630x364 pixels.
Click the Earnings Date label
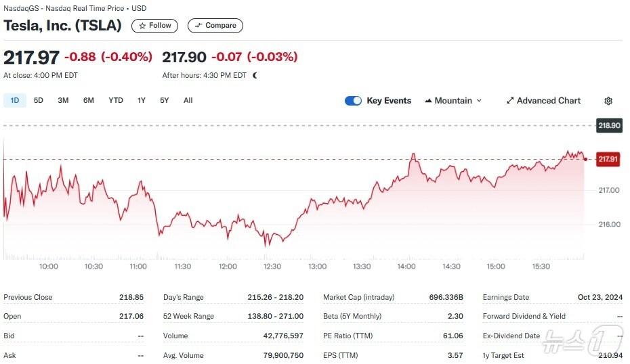(x=505, y=297)
